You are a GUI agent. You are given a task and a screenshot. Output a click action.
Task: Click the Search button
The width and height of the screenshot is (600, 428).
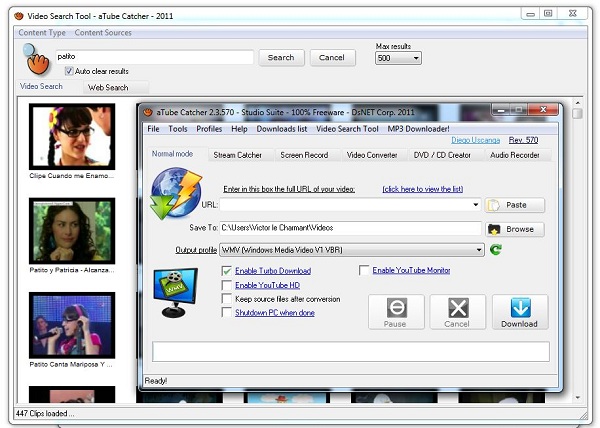click(281, 58)
